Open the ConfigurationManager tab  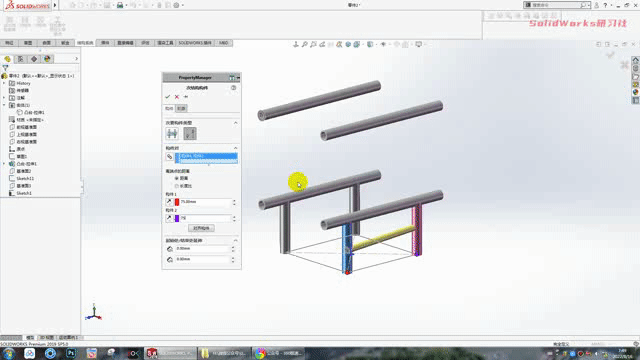click(x=34, y=59)
